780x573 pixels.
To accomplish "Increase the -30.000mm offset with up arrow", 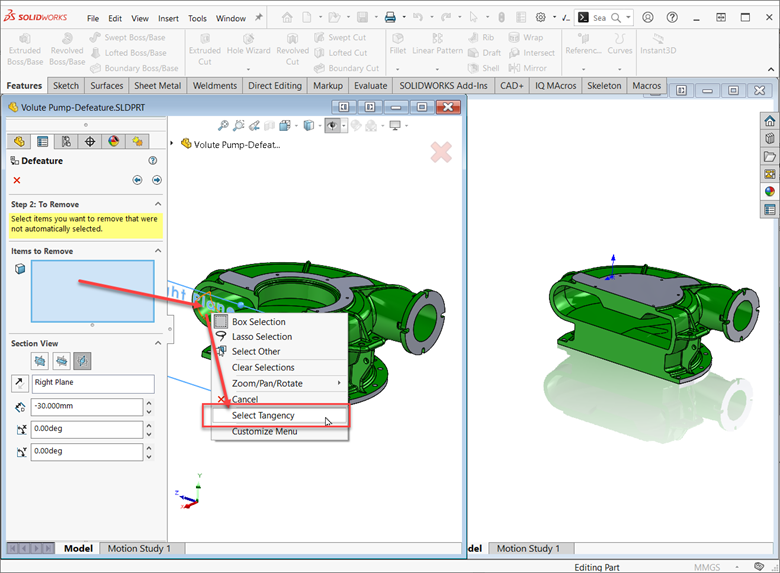I will (x=149, y=402).
